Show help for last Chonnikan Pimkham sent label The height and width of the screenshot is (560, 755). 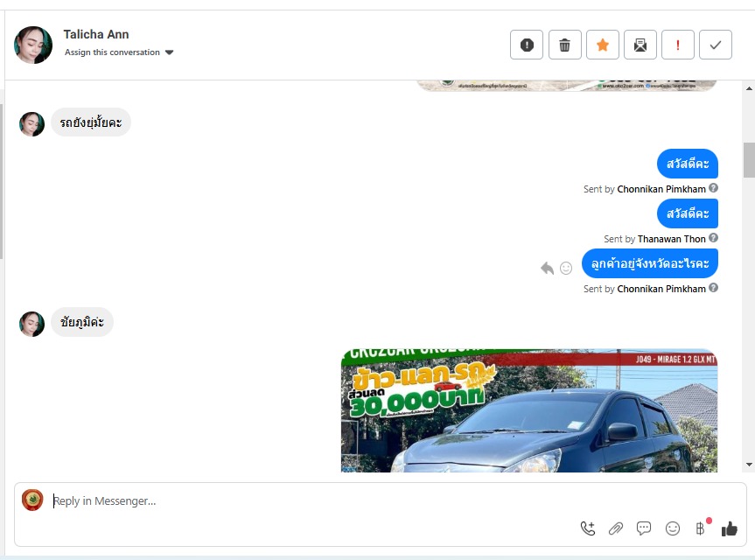pyautogui.click(x=714, y=288)
